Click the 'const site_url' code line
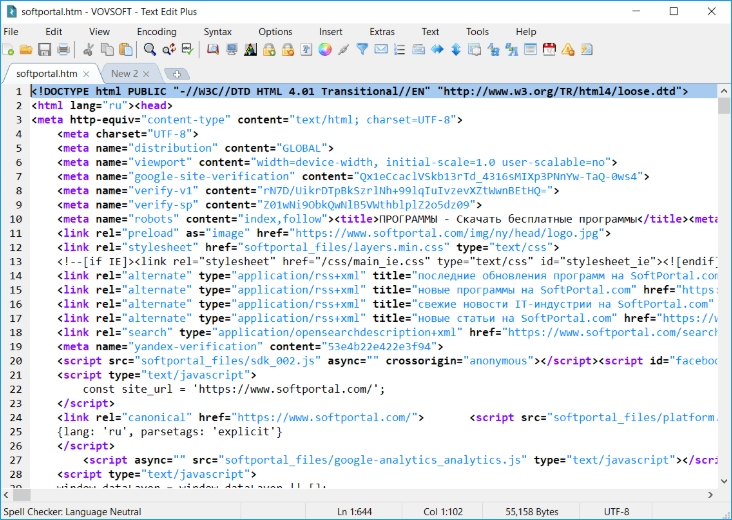The height and width of the screenshot is (520, 732). tap(234, 389)
